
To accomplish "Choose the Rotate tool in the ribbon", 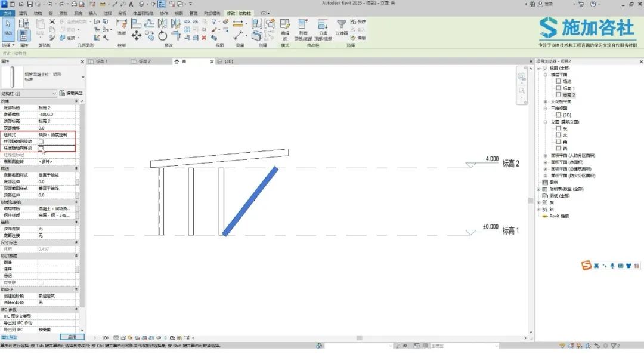I will pos(163,36).
